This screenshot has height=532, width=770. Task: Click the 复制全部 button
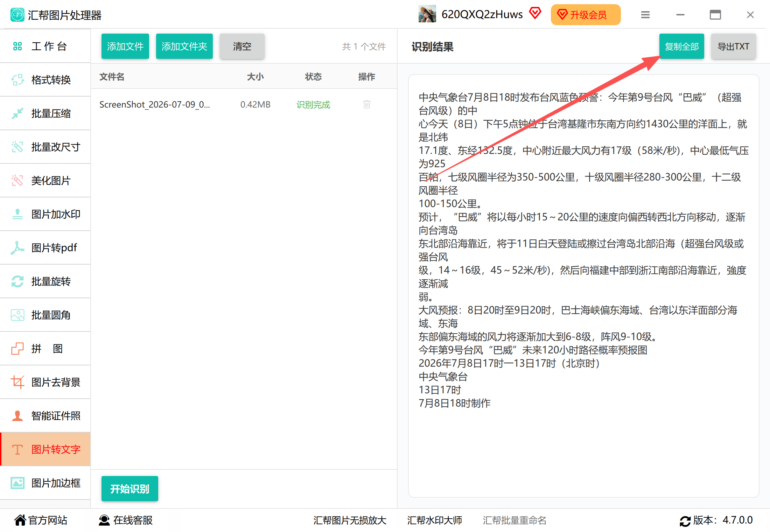(682, 46)
